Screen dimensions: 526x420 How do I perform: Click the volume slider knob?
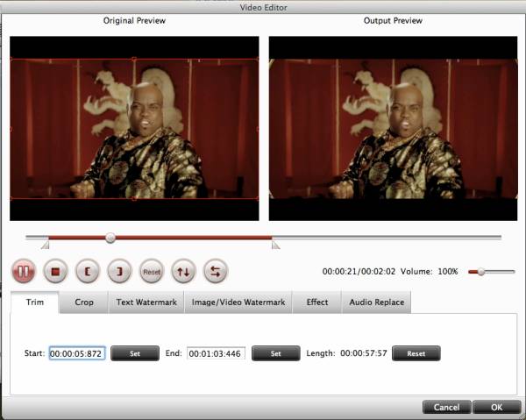[x=481, y=272]
